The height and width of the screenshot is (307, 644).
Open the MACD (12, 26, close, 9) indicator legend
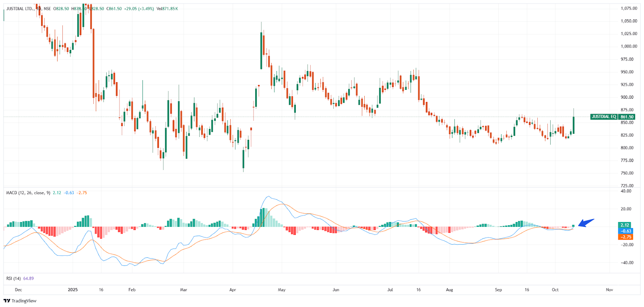28,193
